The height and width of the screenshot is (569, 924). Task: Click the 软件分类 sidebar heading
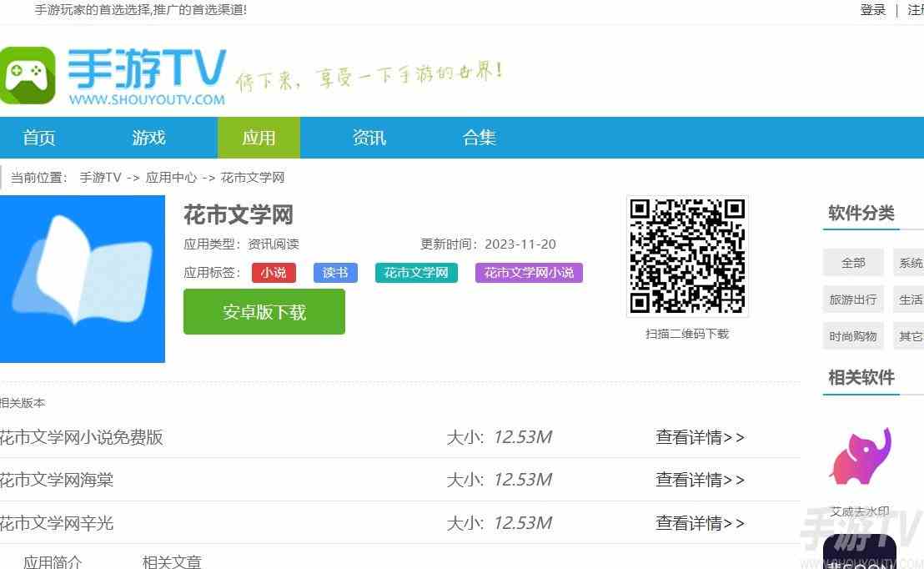861,213
